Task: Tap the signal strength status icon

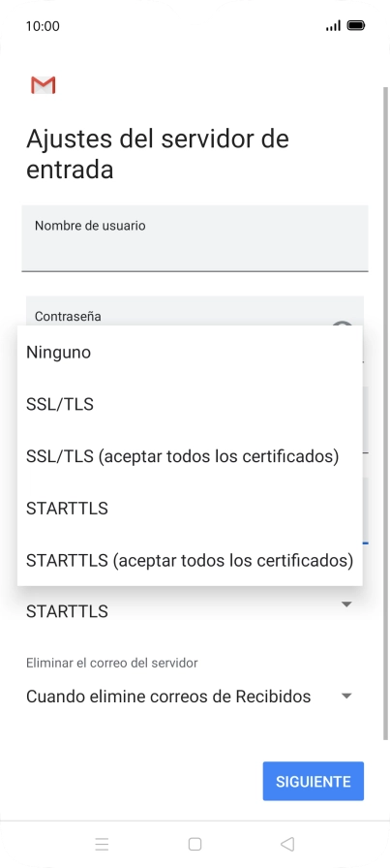Action: click(333, 26)
